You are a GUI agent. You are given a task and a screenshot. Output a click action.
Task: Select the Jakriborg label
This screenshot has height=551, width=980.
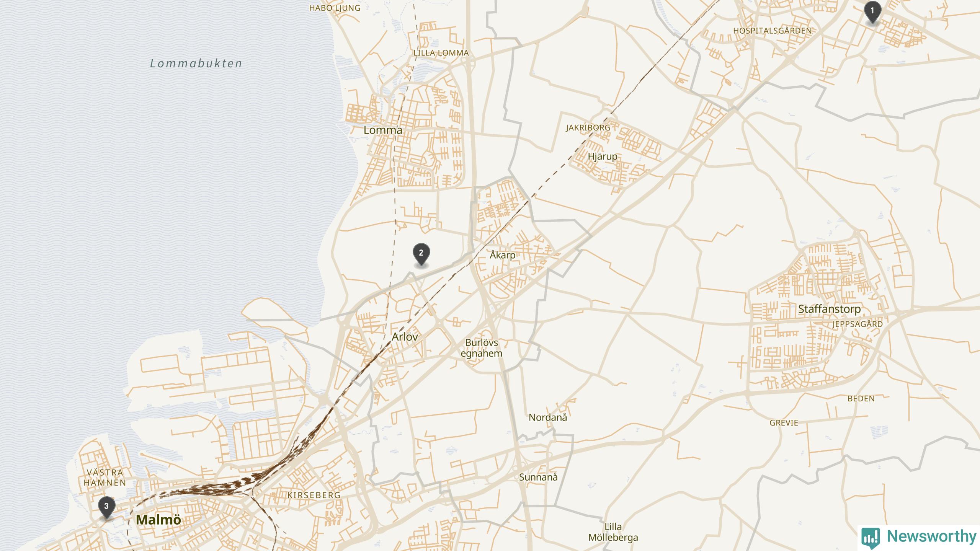pyautogui.click(x=588, y=127)
